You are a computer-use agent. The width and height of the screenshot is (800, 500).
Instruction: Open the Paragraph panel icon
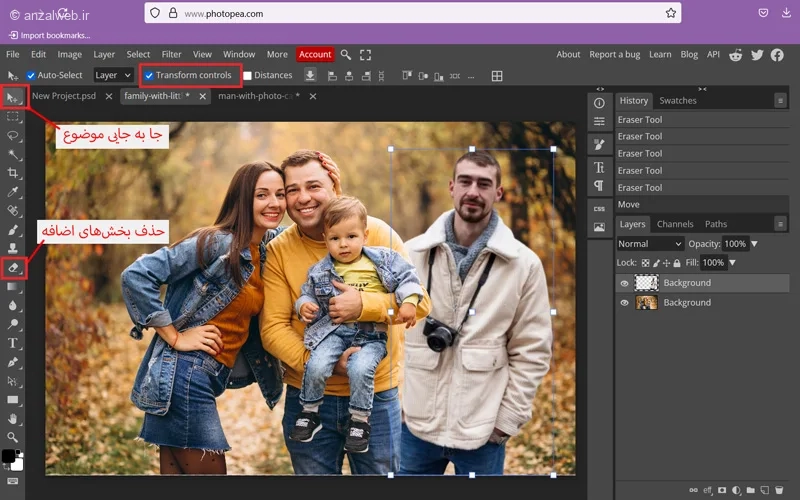[x=599, y=186]
